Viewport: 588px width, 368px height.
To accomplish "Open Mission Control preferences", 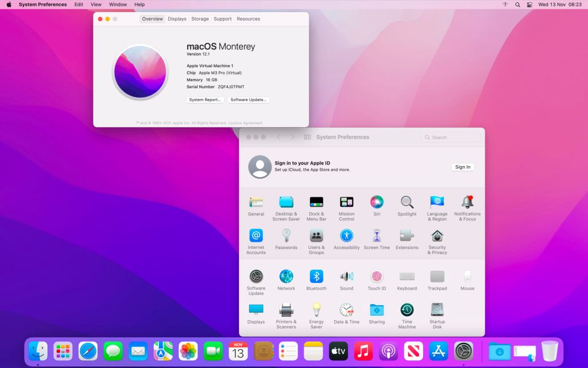I will 346,202.
